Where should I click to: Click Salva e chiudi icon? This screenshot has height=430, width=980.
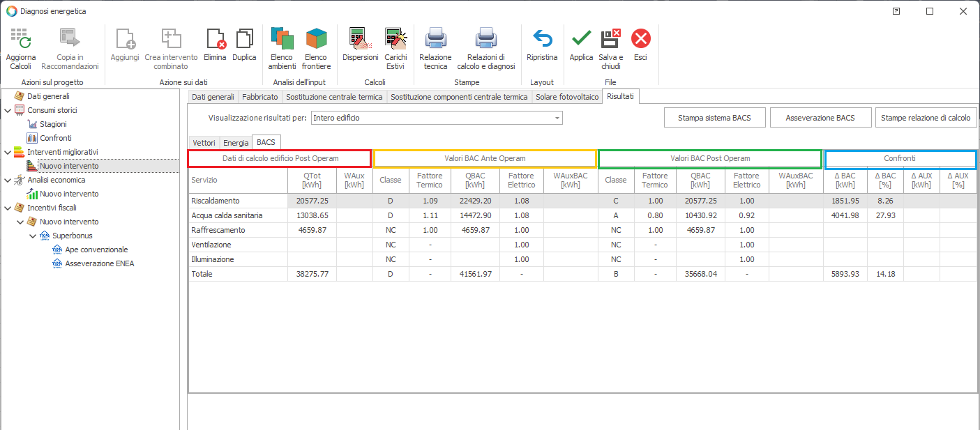click(611, 40)
